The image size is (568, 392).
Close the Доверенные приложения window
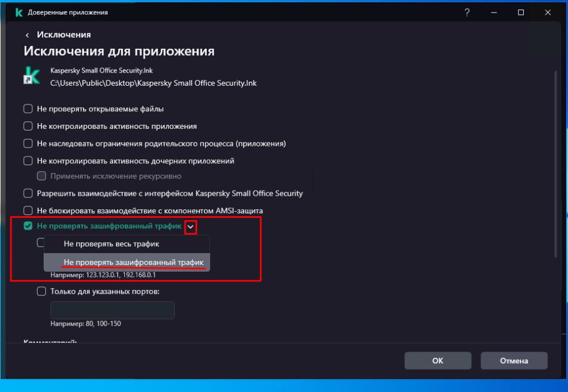tap(548, 12)
